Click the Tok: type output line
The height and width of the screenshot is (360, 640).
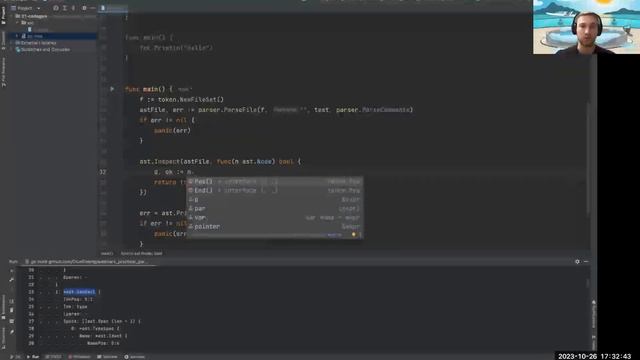pyautogui.click(x=75, y=307)
